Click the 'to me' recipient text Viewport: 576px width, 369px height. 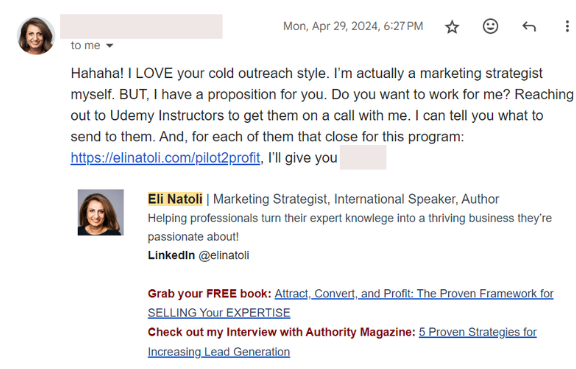[85, 45]
